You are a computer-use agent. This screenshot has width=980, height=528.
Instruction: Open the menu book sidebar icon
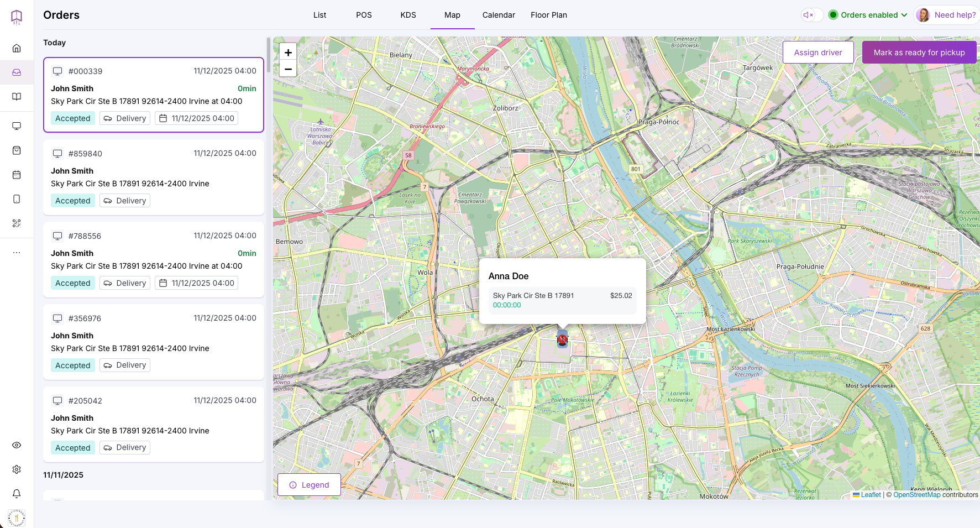point(17,97)
